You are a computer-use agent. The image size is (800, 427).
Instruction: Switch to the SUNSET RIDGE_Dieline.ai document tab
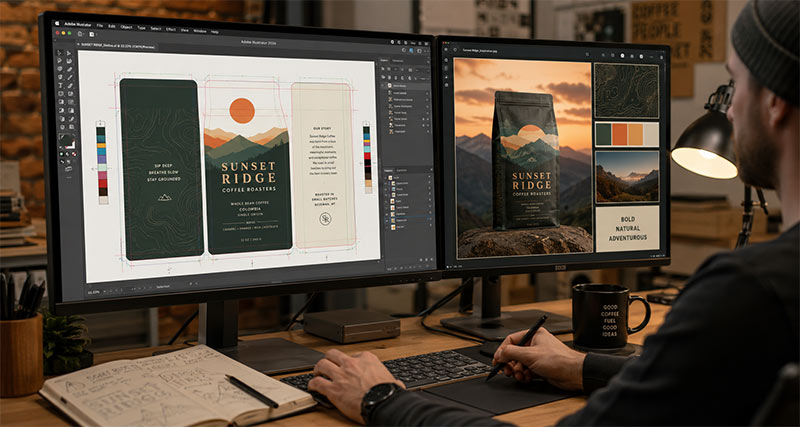click(x=117, y=46)
